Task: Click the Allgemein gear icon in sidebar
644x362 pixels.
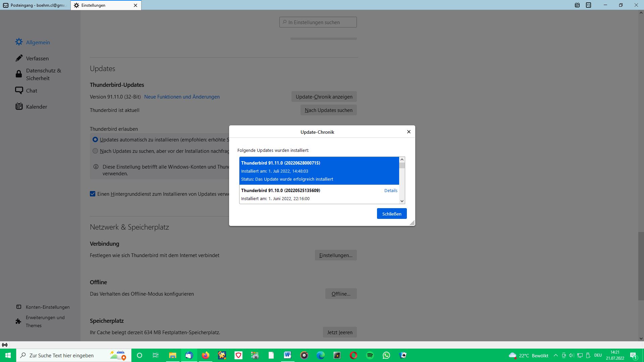Action: (x=19, y=42)
